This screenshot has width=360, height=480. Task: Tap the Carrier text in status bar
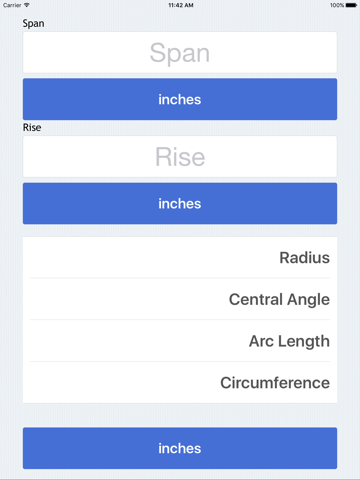[12, 5]
